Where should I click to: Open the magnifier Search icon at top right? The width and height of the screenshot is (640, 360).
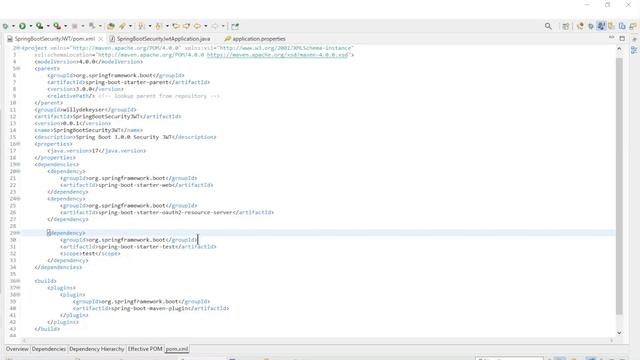pyautogui.click(x=548, y=26)
